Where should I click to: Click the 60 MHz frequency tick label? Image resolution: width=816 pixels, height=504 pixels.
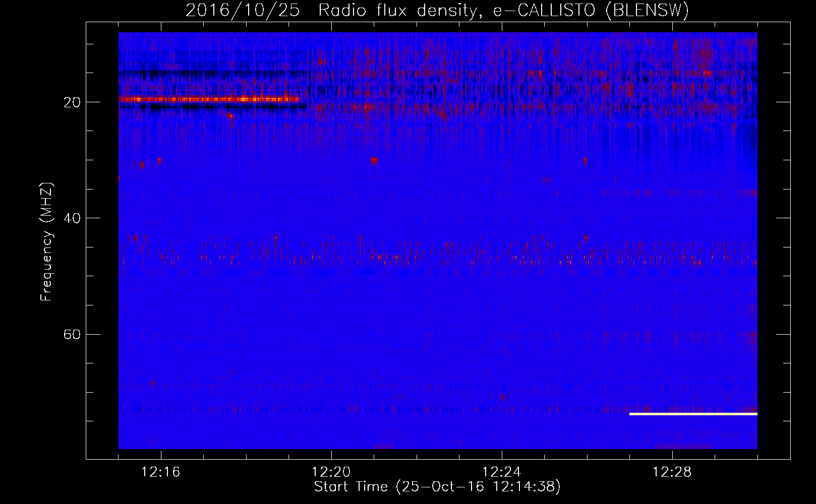pos(72,334)
